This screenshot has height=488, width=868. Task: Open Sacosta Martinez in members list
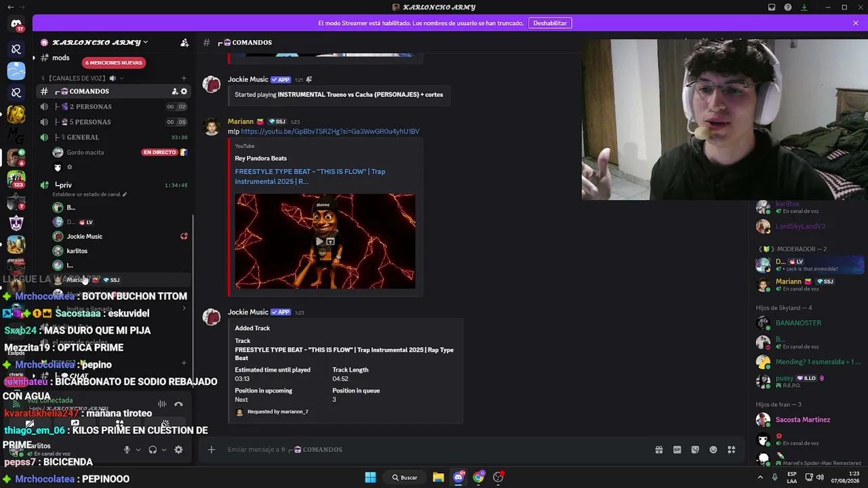(808, 420)
